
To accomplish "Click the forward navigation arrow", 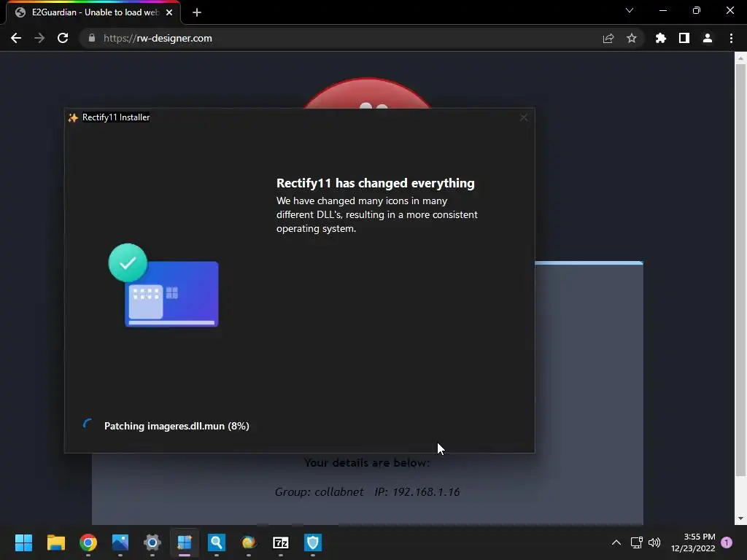I will point(39,38).
